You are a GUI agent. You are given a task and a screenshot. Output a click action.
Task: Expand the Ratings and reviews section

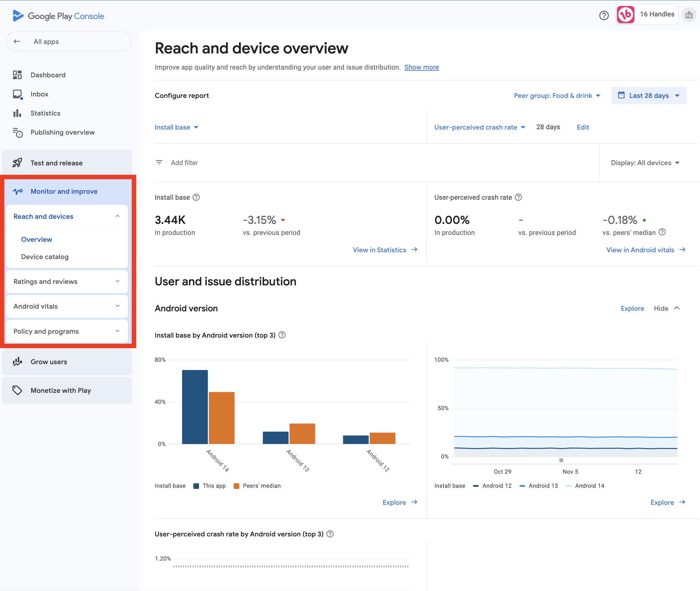(67, 281)
